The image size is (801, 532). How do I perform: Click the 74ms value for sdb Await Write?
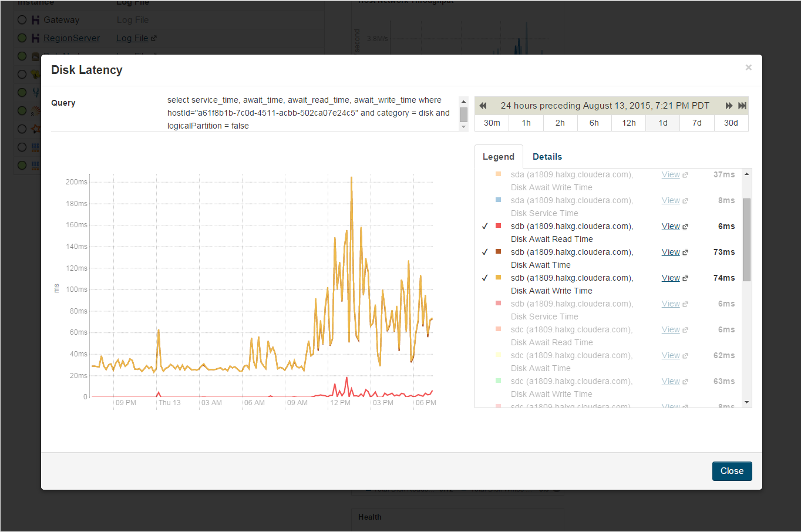pyautogui.click(x=724, y=278)
